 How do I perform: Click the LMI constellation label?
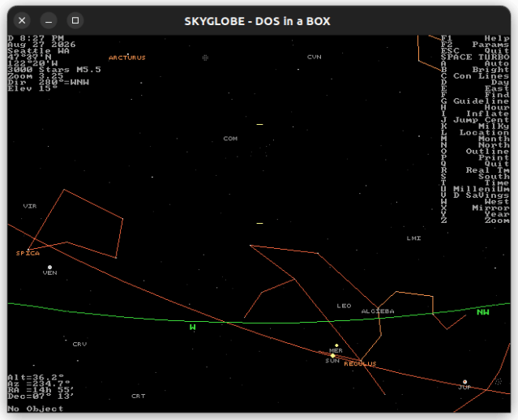click(x=413, y=238)
